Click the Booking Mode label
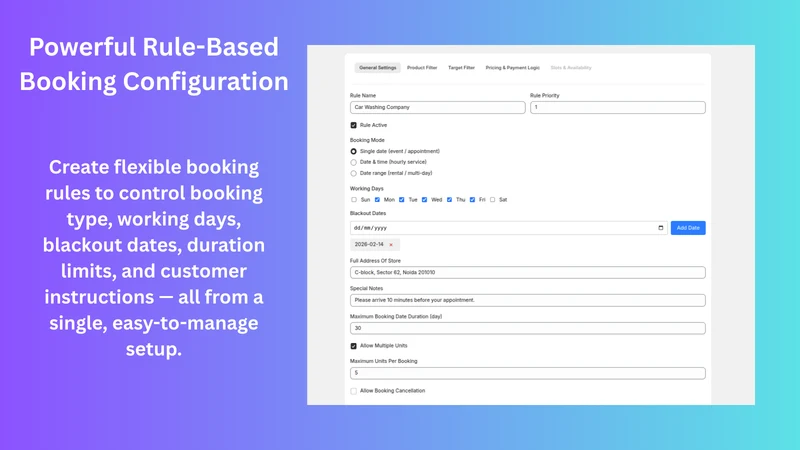The width and height of the screenshot is (800, 450). (367, 140)
